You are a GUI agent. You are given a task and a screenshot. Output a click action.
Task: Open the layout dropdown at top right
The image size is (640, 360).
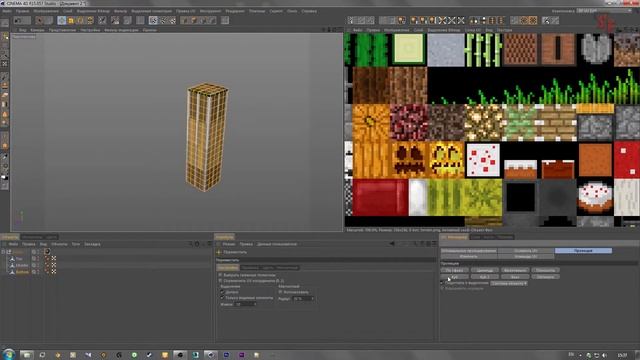tap(603, 11)
